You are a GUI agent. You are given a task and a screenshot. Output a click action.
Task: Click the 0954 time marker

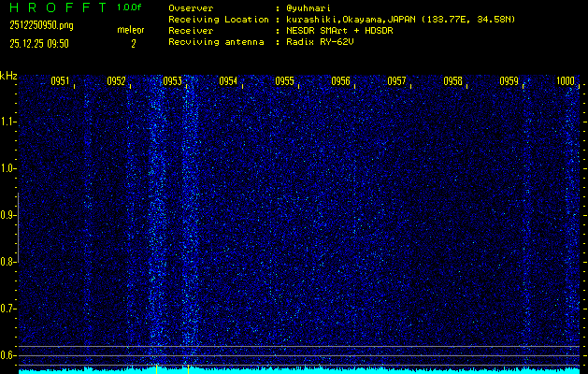[228, 81]
